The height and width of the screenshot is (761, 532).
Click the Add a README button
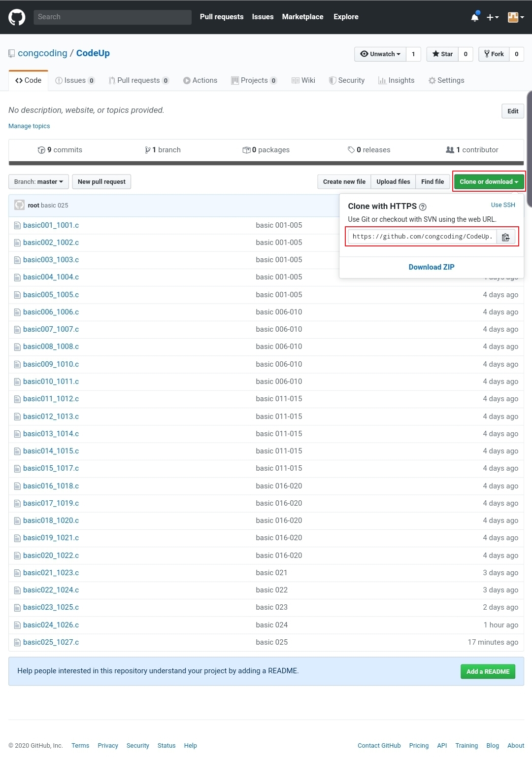488,672
